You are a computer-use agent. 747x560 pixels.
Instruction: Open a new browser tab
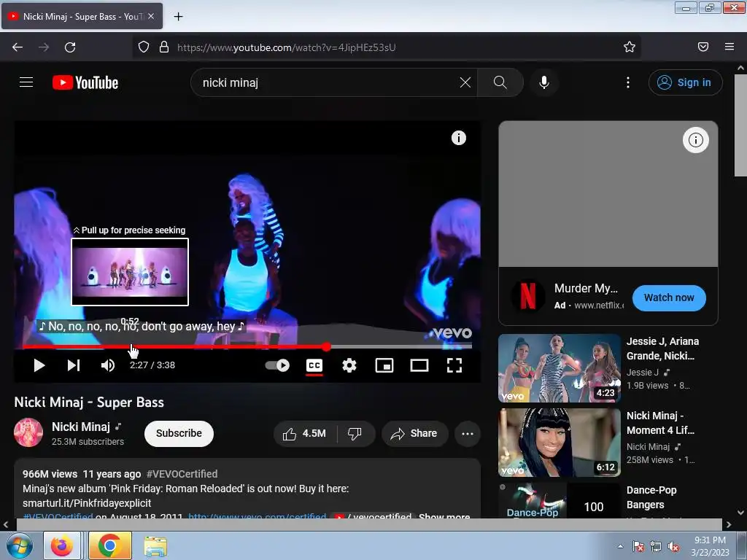point(178,17)
